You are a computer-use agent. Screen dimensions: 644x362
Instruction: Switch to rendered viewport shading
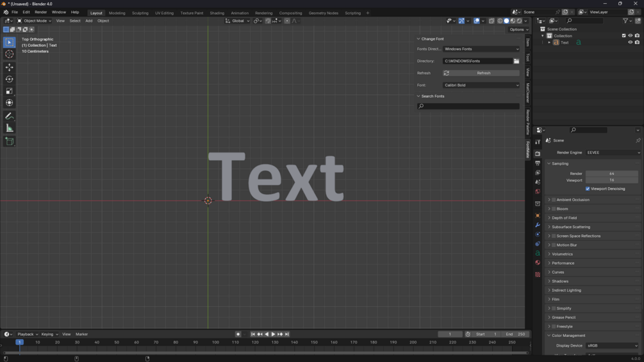tap(520, 21)
